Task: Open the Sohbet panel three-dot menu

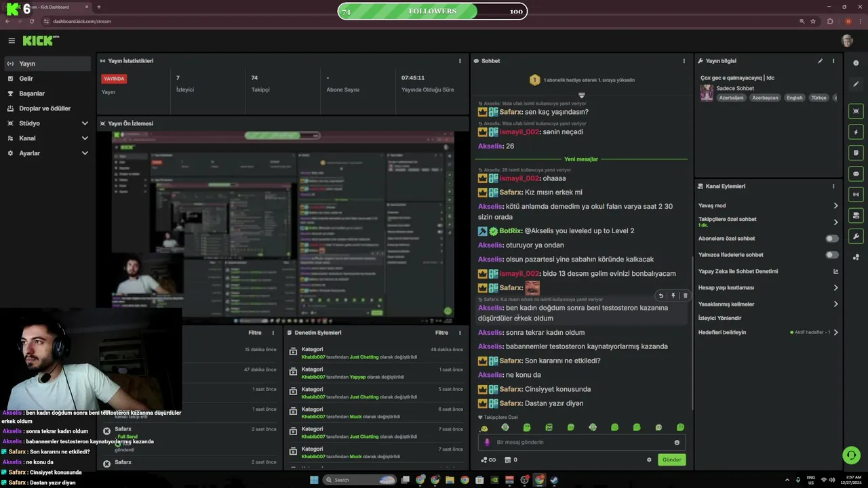Action: click(684, 61)
